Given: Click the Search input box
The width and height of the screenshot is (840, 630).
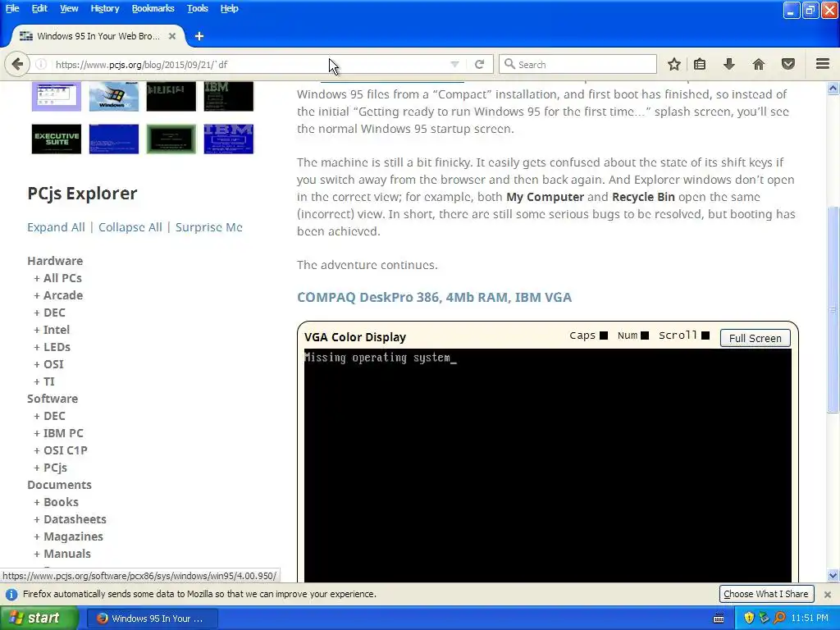Looking at the screenshot, I should coord(577,64).
